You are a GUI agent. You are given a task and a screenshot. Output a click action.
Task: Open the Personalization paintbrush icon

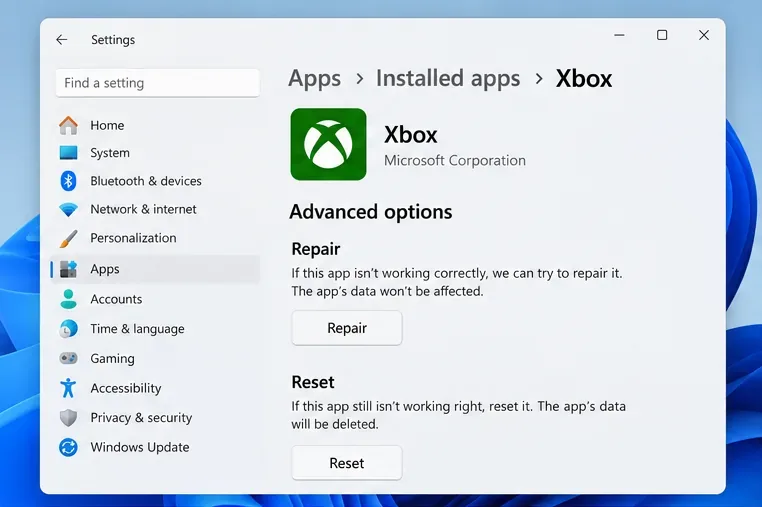tap(69, 238)
